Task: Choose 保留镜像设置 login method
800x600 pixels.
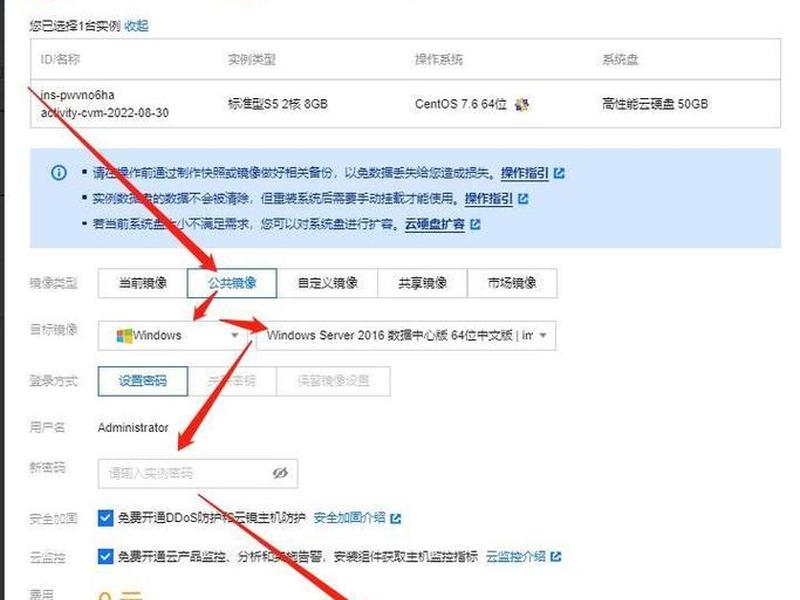Action: [x=333, y=381]
